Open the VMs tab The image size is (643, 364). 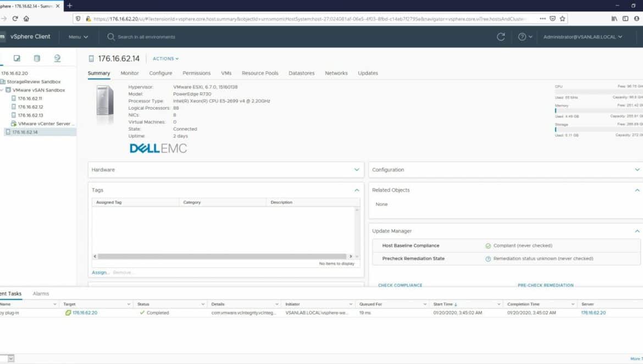coord(226,73)
